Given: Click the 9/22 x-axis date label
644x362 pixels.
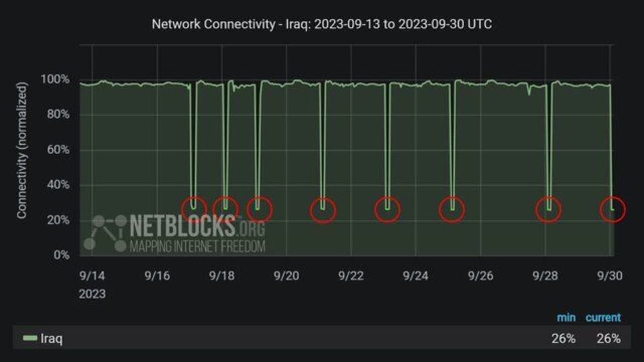Looking at the screenshot, I should [350, 276].
